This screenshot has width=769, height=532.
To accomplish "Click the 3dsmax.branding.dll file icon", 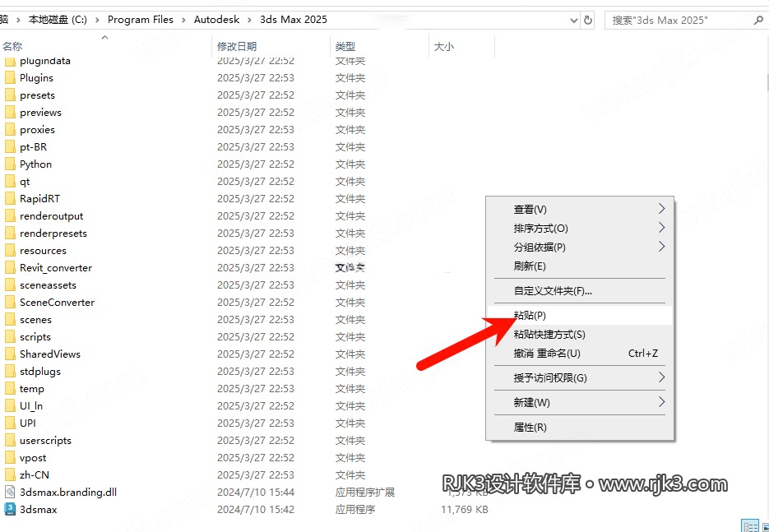I will click(x=10, y=493).
